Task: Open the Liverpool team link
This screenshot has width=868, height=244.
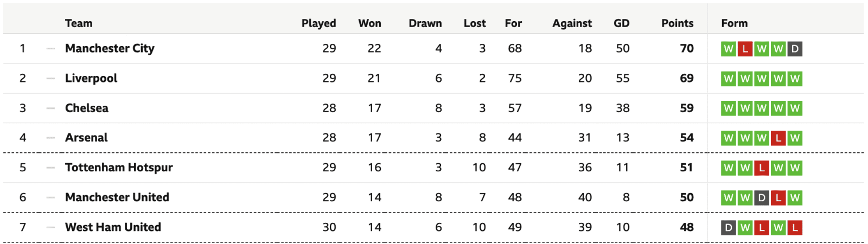Action: (x=91, y=78)
